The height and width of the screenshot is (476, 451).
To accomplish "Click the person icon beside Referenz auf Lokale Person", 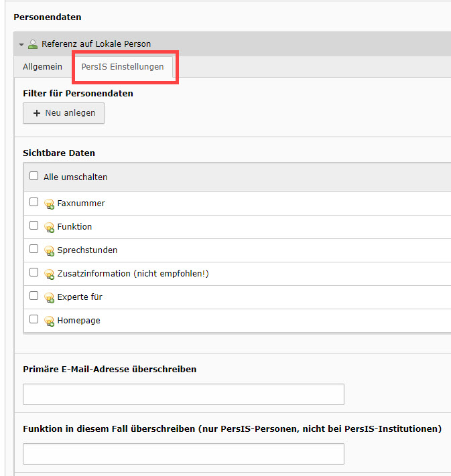I will (x=33, y=44).
